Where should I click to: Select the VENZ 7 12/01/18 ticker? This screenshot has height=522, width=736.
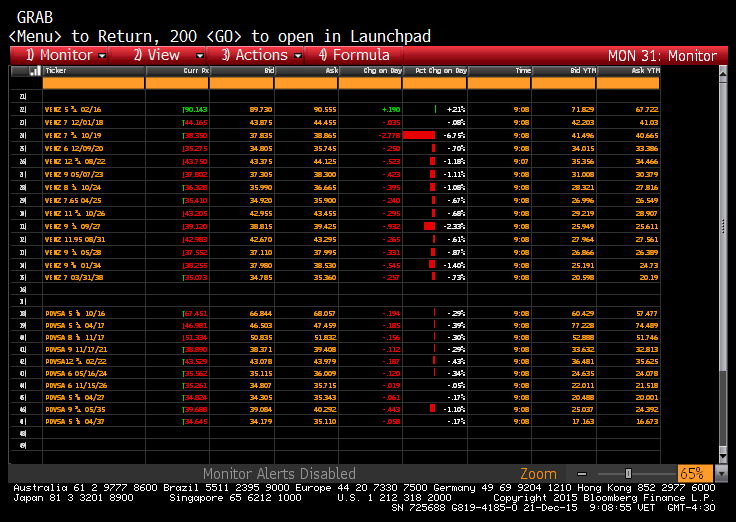coord(74,123)
